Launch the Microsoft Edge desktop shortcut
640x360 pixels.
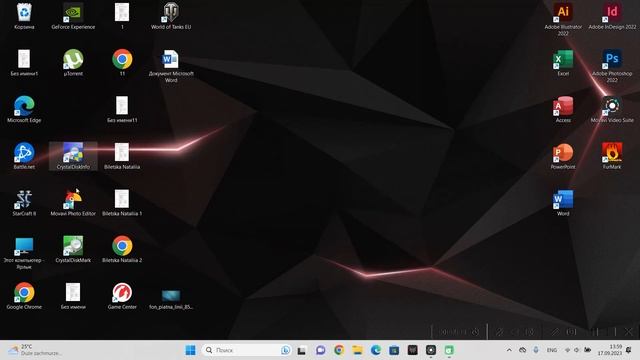point(24,109)
